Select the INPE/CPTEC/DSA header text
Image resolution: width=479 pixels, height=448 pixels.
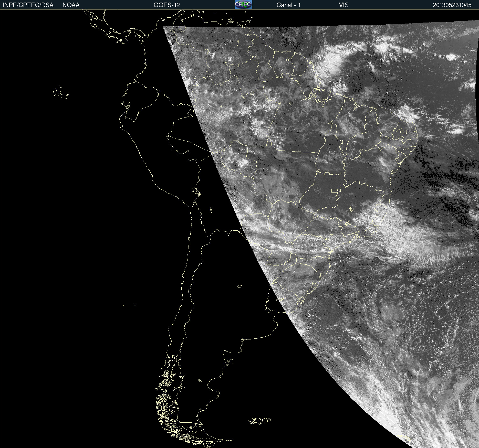[28, 5]
